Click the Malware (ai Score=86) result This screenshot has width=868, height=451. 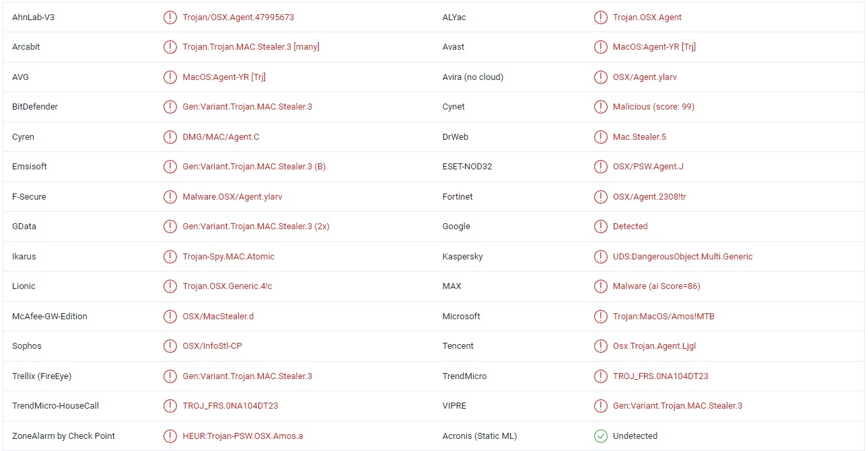(656, 286)
